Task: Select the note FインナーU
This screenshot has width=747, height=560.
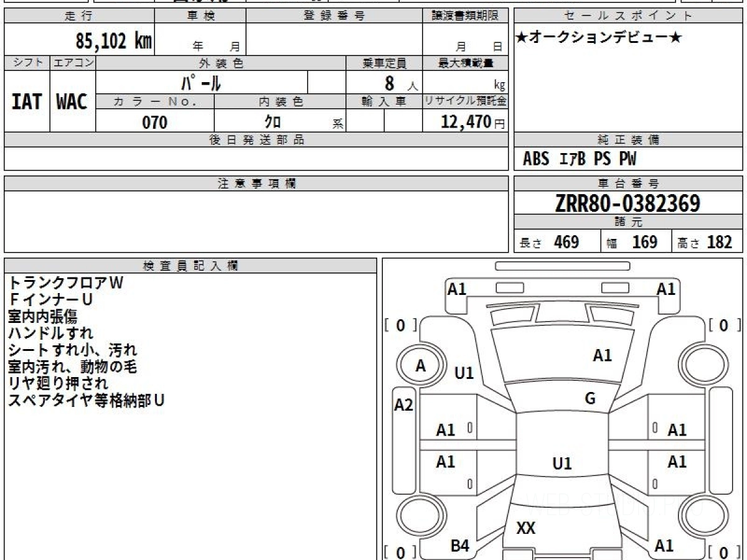Action: point(50,300)
